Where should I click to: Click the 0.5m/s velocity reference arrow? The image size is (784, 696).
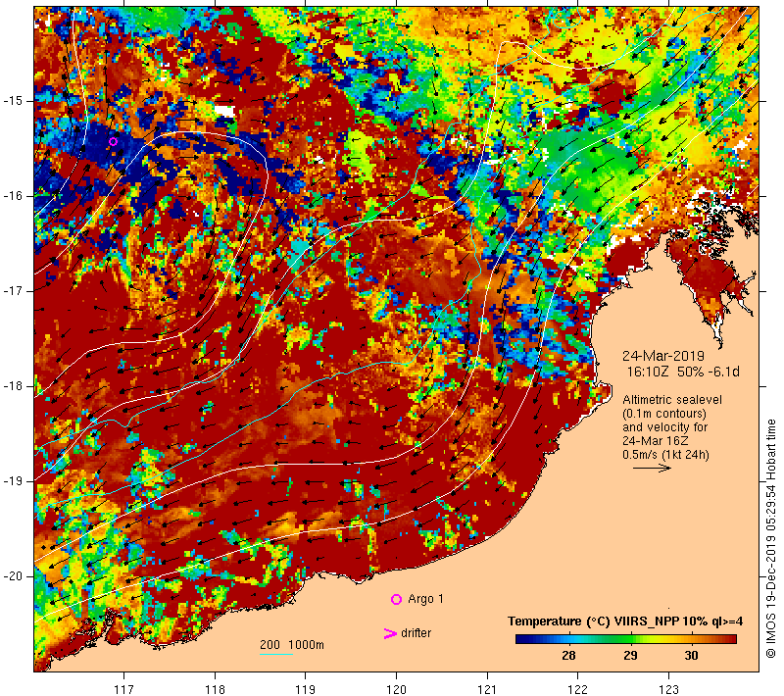652,468
